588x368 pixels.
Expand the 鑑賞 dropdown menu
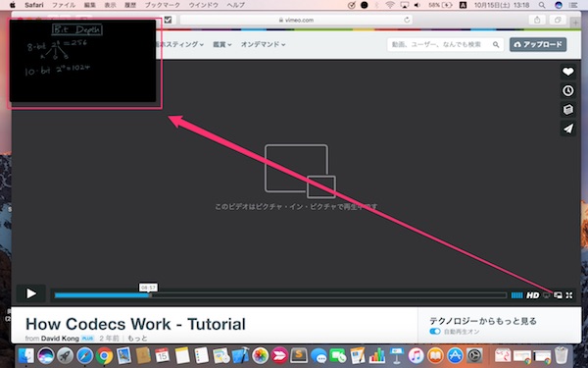pyautogui.click(x=222, y=44)
